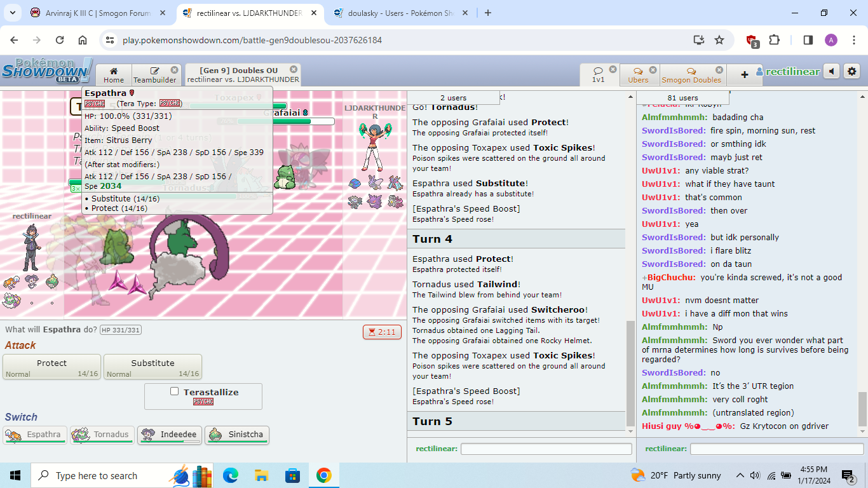The height and width of the screenshot is (488, 868).
Task: Open File Explorer from the taskbar
Action: coord(262,475)
